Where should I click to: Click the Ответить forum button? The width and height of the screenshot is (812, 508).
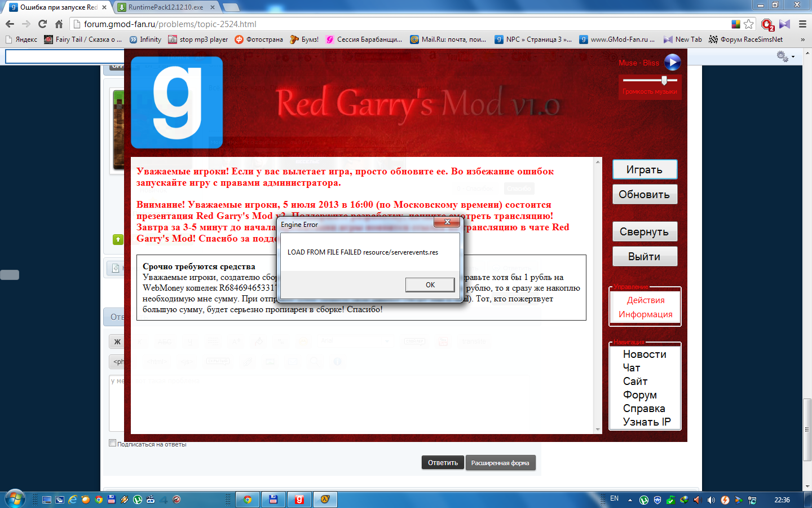tap(443, 463)
